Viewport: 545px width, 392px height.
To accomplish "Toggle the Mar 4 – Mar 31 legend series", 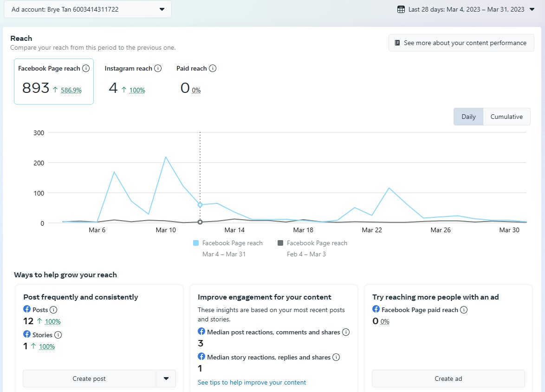I will [x=227, y=243].
